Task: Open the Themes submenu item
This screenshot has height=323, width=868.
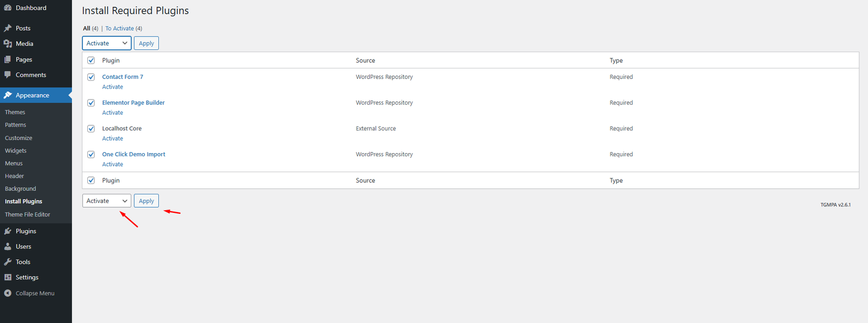Action: click(x=15, y=112)
